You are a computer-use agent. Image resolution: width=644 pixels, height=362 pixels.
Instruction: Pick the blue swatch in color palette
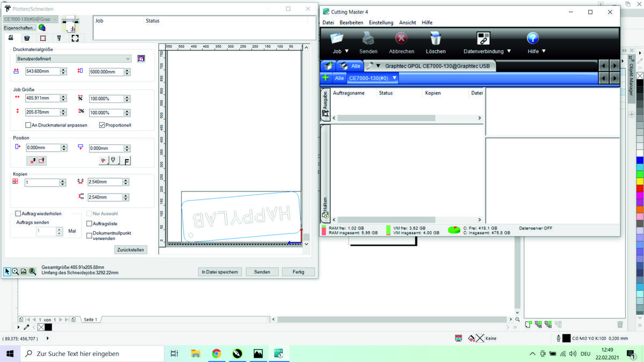pos(640,160)
